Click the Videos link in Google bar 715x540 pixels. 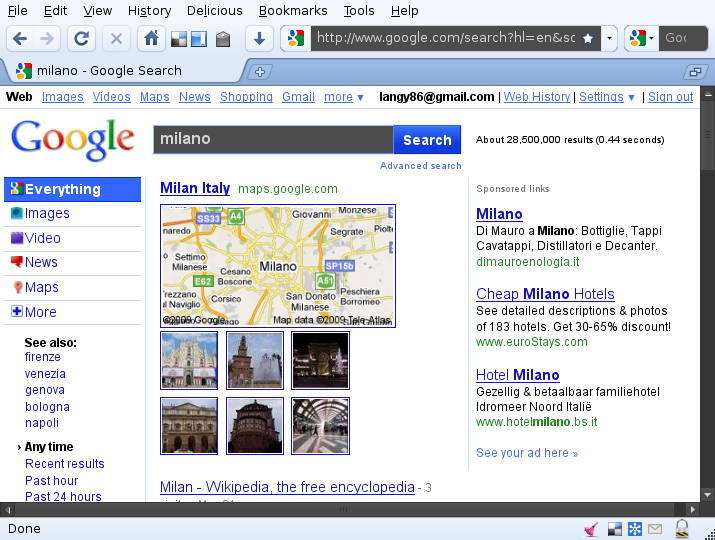pos(111,97)
